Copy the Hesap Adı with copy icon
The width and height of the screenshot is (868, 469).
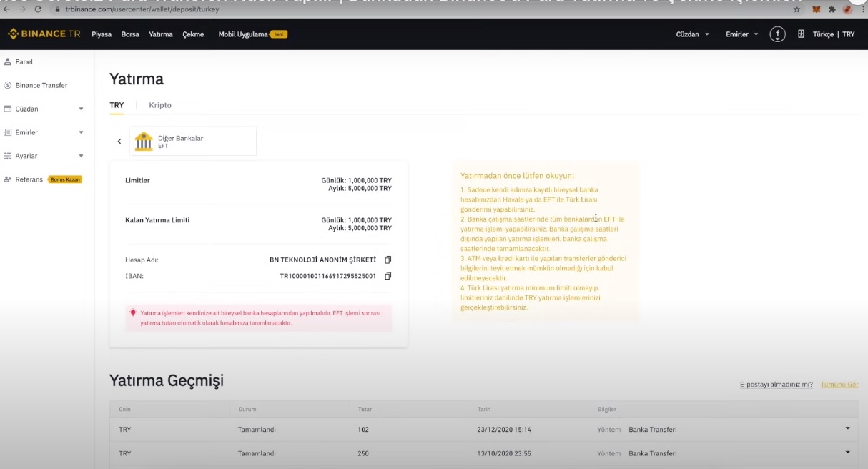click(388, 260)
